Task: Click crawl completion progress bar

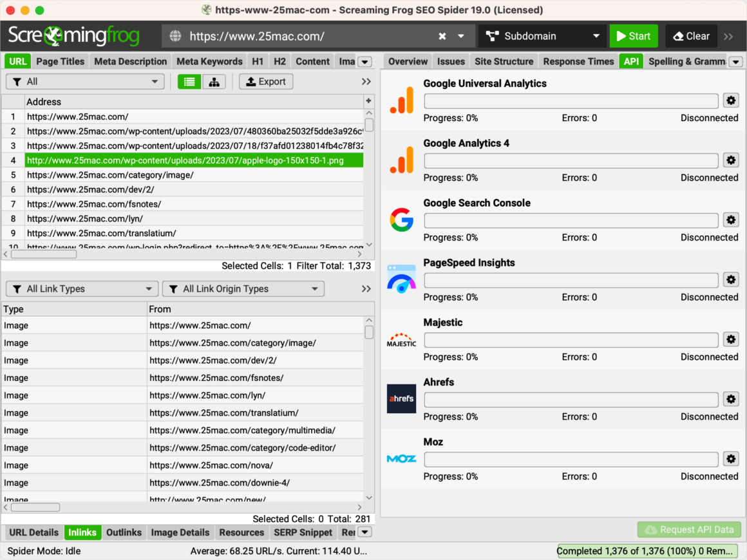Action: [x=647, y=551]
